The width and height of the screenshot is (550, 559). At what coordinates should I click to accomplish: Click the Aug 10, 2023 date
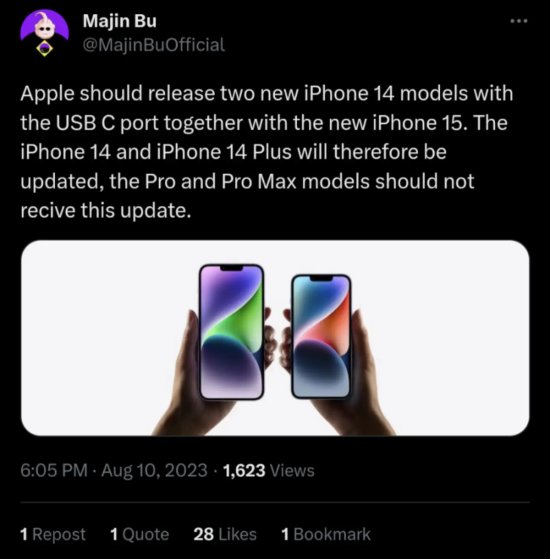click(x=154, y=470)
